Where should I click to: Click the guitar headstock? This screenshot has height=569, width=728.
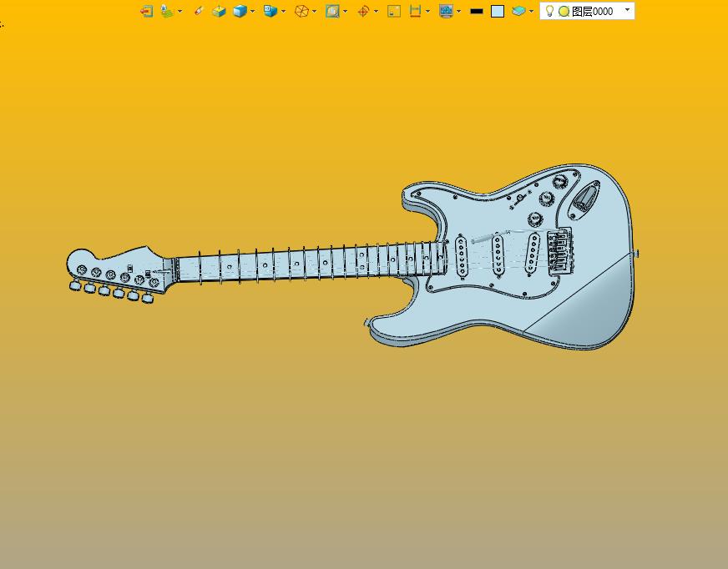coord(119,269)
